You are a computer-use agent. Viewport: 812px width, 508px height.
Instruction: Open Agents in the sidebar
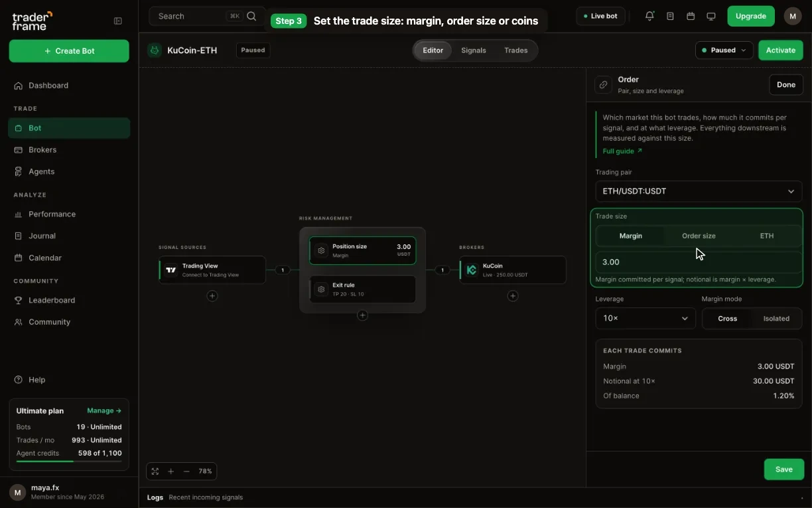[69, 171]
